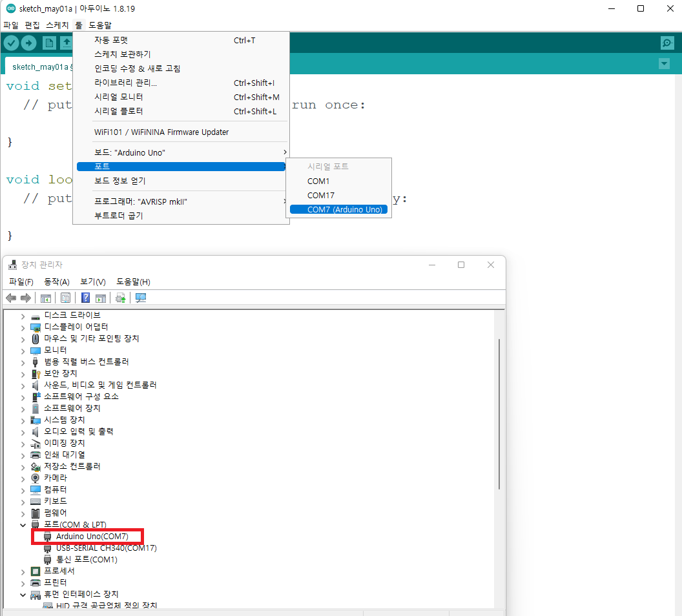Select 인코딩 수정 & 새로 고침 entry
Viewport: 682px width, 616px height.
[181, 68]
